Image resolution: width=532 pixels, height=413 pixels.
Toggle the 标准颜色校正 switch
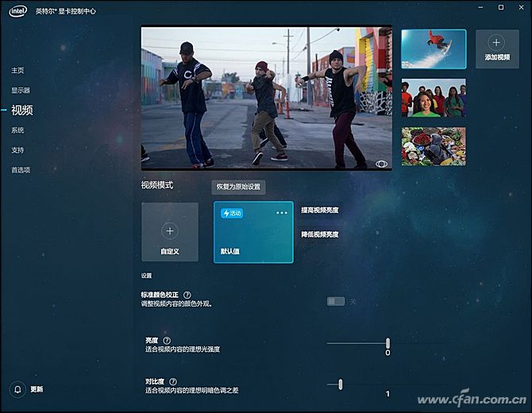pos(336,301)
